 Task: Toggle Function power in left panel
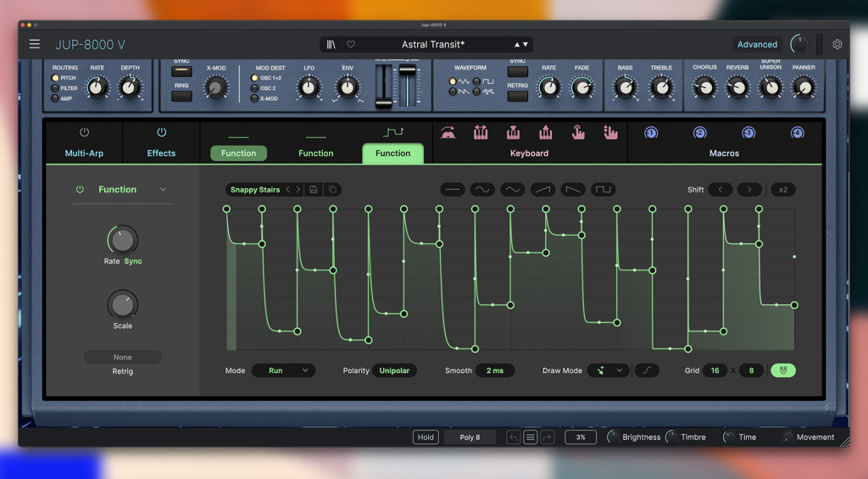[x=80, y=189]
